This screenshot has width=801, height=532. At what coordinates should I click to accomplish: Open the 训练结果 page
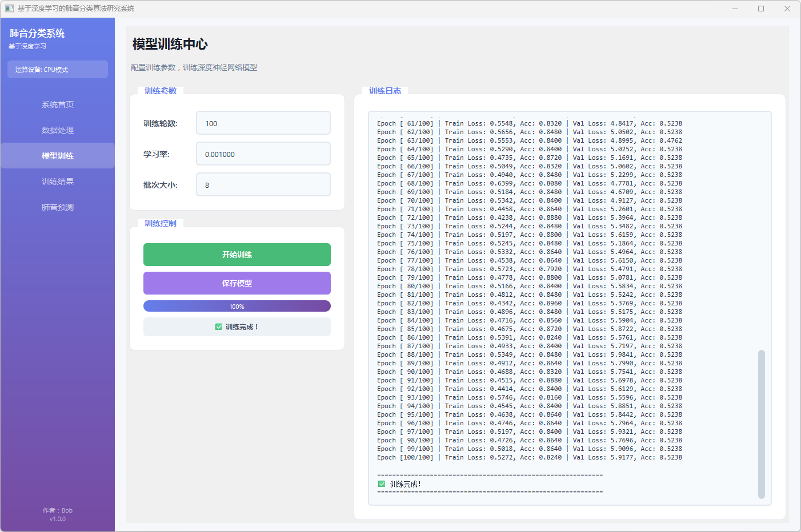[57, 182]
